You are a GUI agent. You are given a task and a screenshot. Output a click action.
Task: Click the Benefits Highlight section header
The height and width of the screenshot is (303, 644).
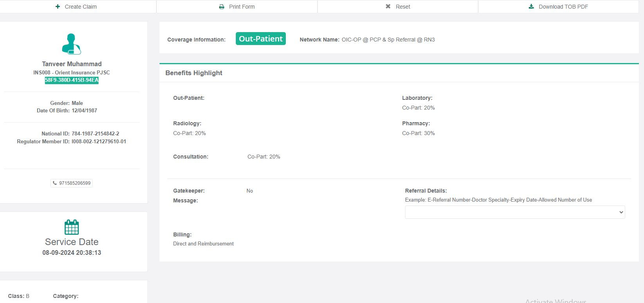[194, 73]
